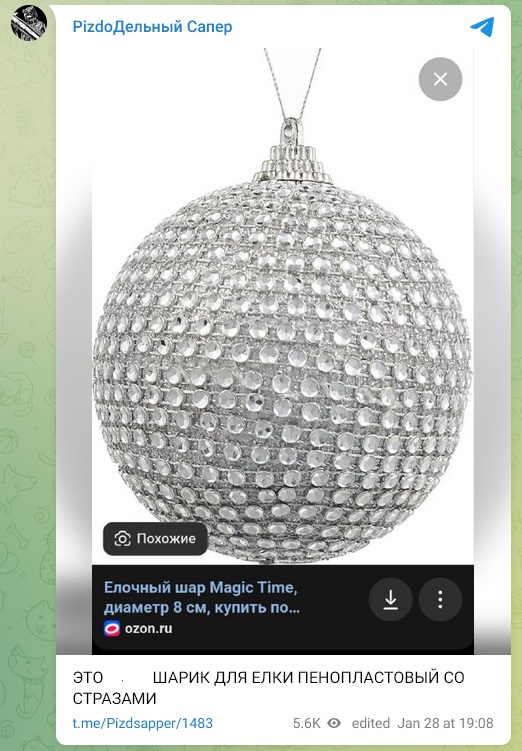
Task: Click the 5.6K view count
Action: 306,723
